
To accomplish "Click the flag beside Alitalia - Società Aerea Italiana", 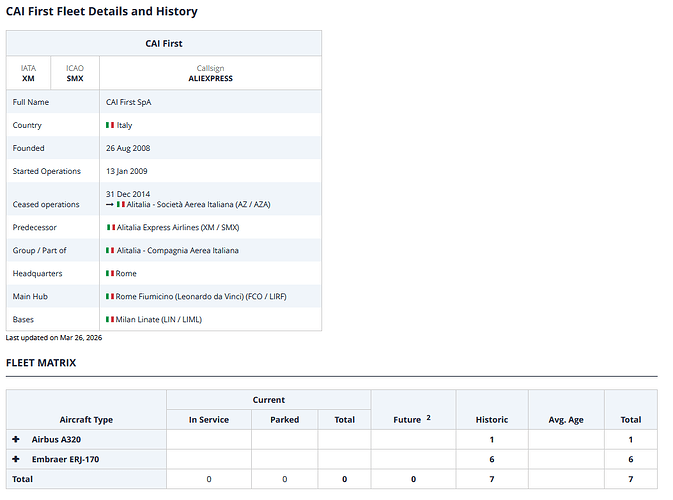I will [x=121, y=204].
